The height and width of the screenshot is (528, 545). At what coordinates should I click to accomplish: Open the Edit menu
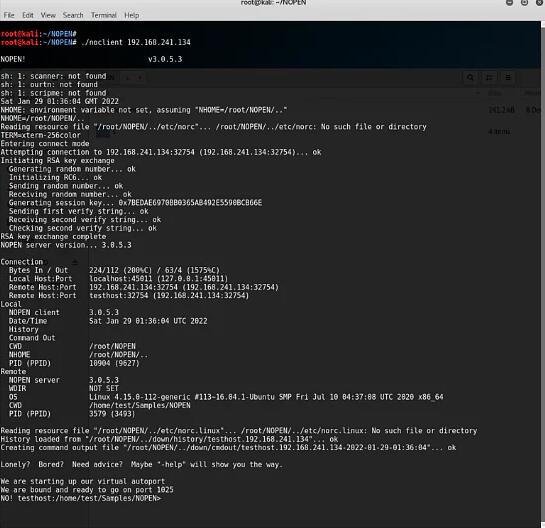pos(28,15)
